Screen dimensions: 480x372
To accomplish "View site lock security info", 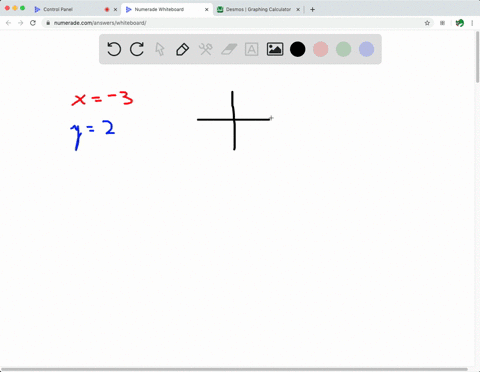I will (48, 23).
